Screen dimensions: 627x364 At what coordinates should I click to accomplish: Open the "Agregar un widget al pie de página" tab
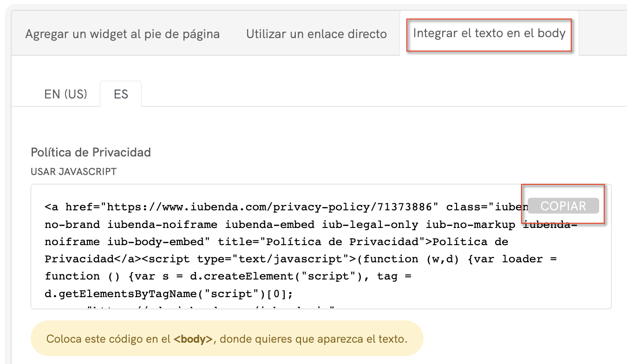click(x=123, y=33)
